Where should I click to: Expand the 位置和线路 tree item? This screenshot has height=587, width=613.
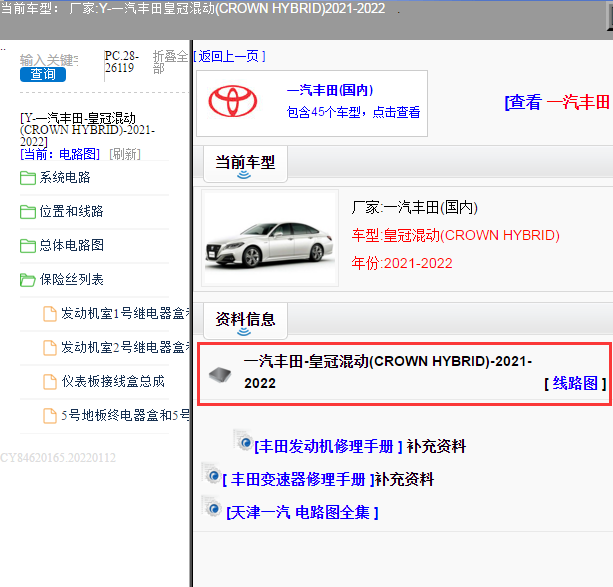pos(71,212)
